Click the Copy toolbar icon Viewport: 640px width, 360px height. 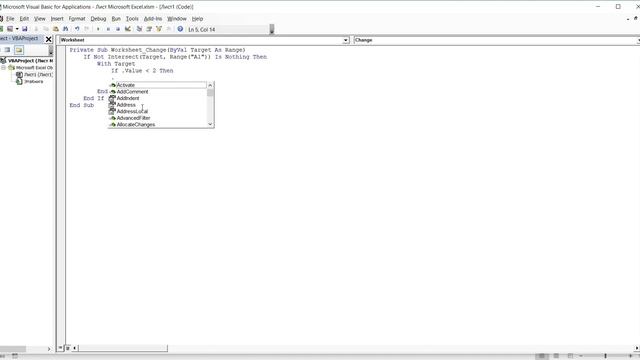click(46, 29)
